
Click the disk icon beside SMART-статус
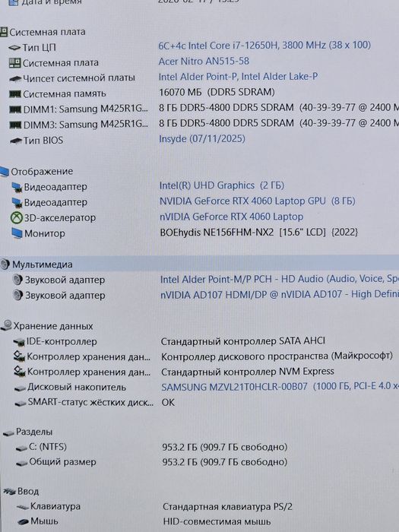coord(21,404)
